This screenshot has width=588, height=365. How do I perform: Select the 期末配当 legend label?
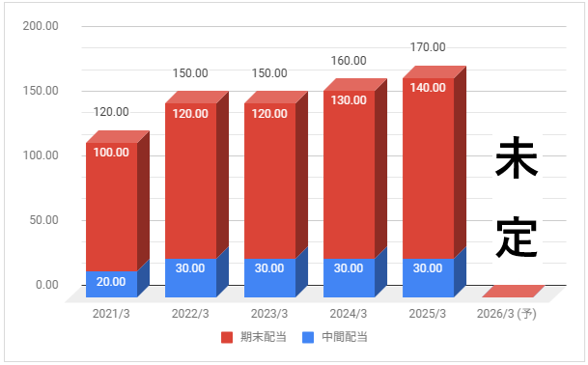[264, 337]
